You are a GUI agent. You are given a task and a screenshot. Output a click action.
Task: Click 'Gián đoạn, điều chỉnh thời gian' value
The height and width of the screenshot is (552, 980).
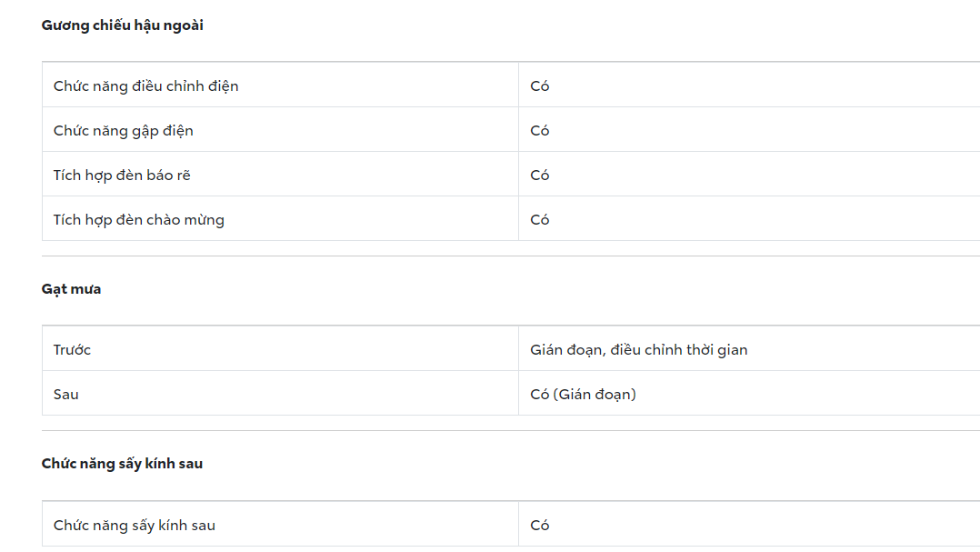click(x=638, y=350)
